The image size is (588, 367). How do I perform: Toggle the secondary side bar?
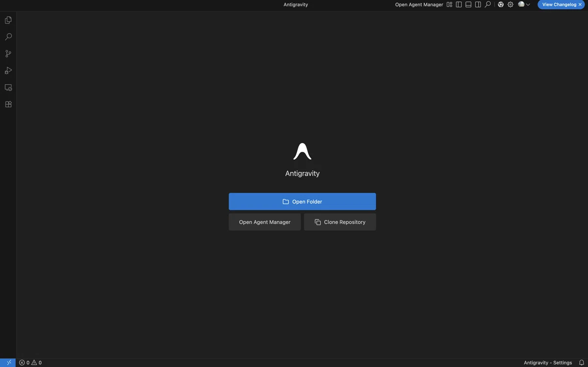478,4
